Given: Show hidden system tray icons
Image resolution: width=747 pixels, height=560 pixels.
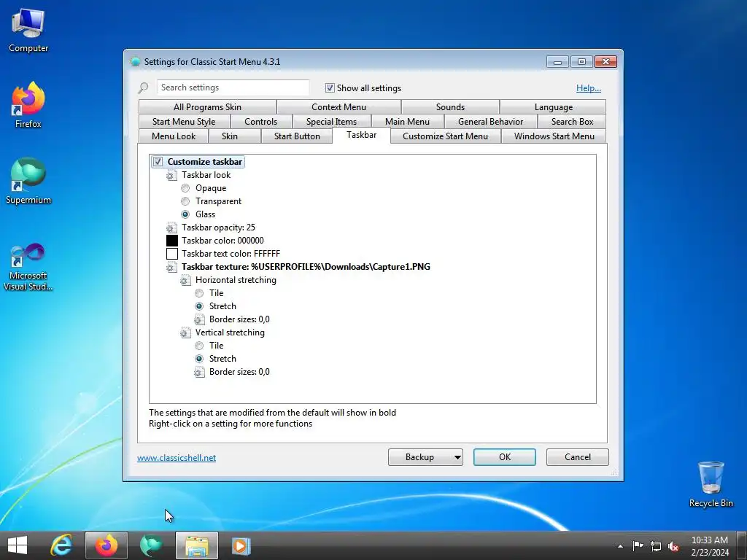Looking at the screenshot, I should (x=620, y=546).
